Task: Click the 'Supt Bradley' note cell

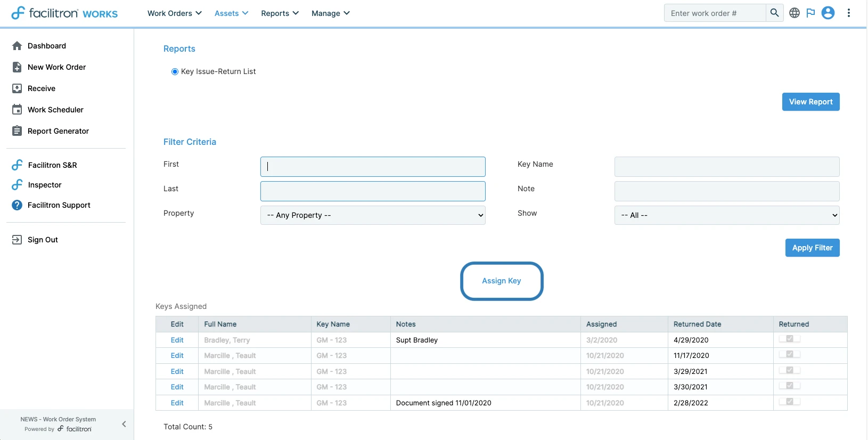Action: (x=485, y=340)
